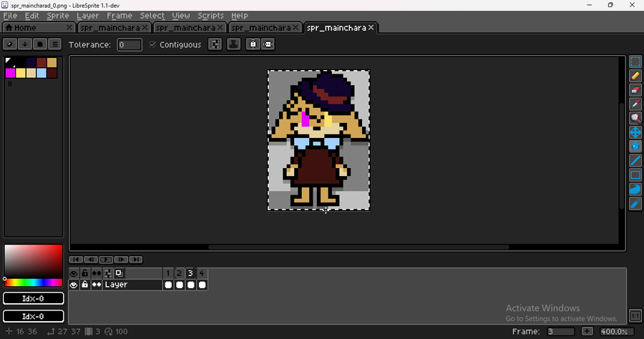644x339 pixels.
Task: Open the View menu
Action: coord(181,16)
